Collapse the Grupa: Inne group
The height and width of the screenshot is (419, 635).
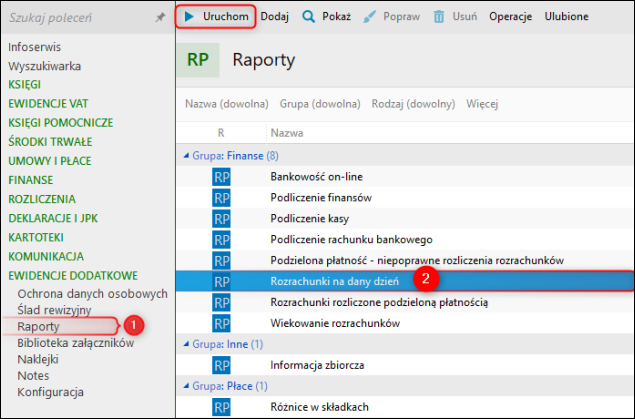[186, 344]
